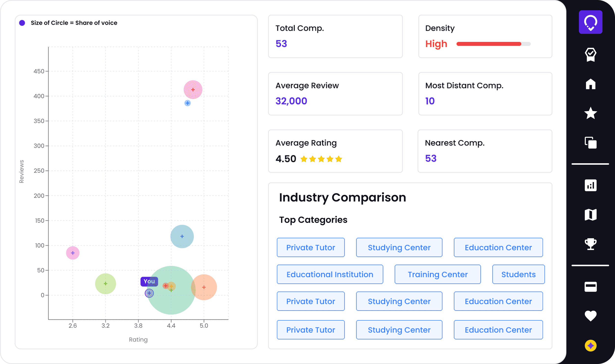Click the yellow sparkle circle icon
This screenshot has height=364, width=615.
pos(590,345)
